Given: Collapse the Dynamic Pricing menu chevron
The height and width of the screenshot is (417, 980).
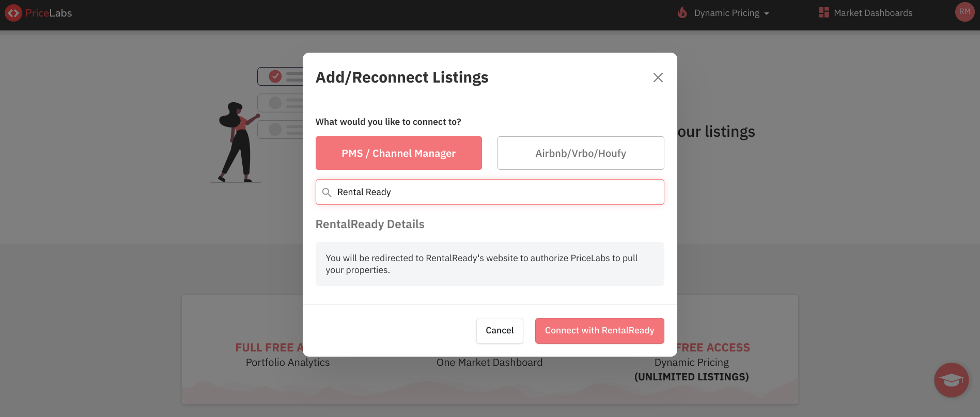Looking at the screenshot, I should click(x=767, y=13).
